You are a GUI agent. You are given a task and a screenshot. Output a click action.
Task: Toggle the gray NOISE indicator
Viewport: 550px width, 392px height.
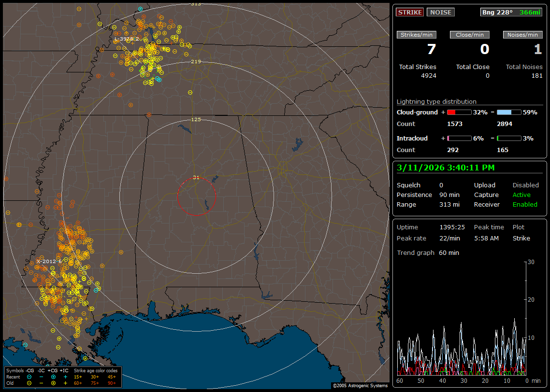point(440,12)
